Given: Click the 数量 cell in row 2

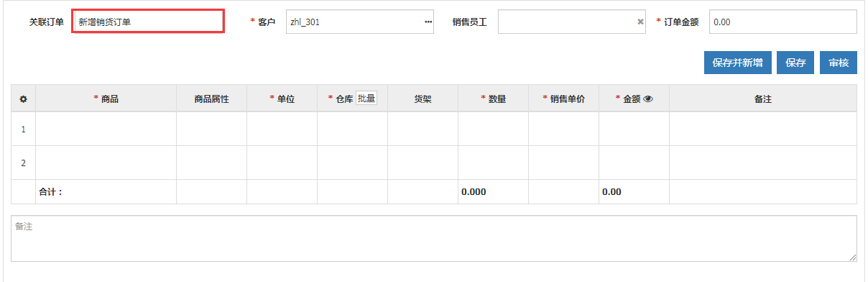Looking at the screenshot, I should click(x=494, y=163).
